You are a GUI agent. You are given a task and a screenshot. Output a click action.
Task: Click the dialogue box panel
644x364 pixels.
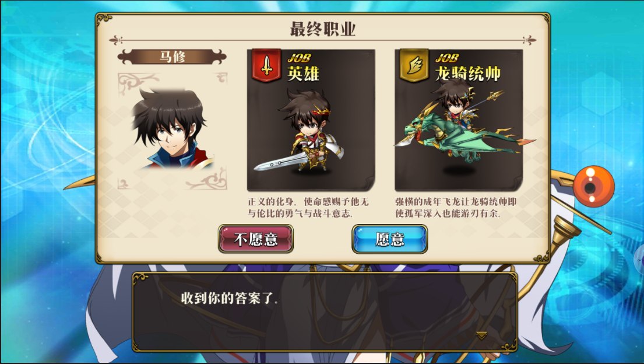pyautogui.click(x=325, y=311)
